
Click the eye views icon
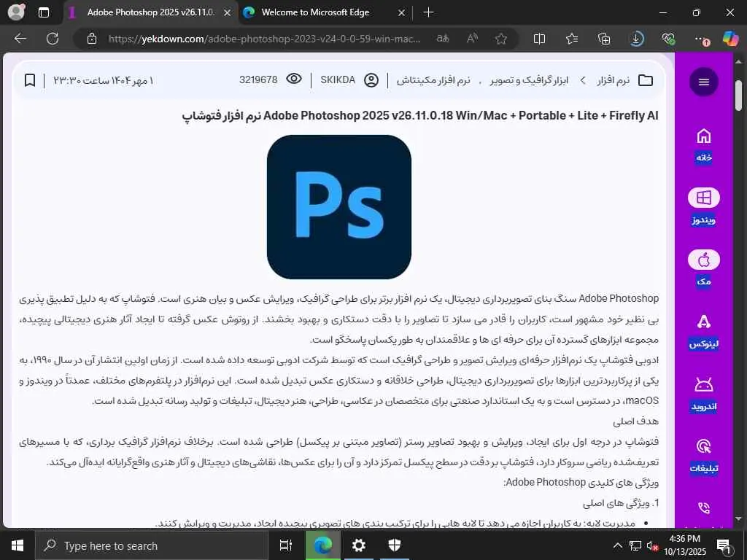[x=294, y=79]
